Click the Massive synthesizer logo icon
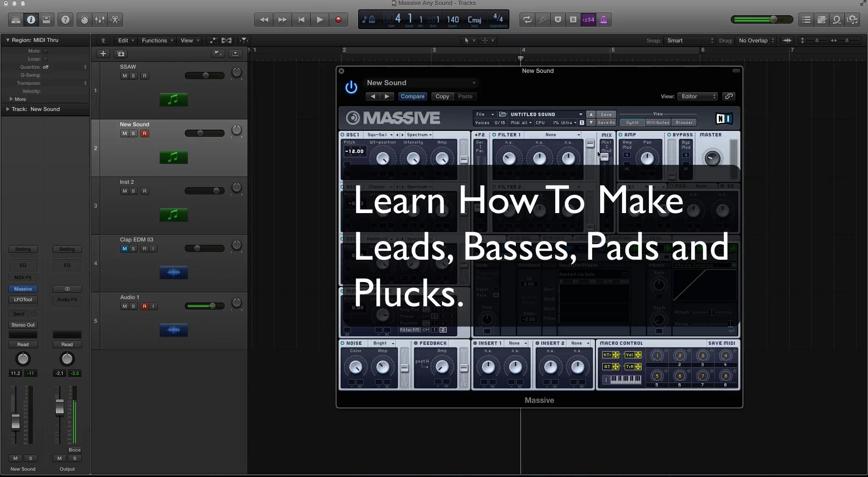The width and height of the screenshot is (868, 477). tap(351, 117)
